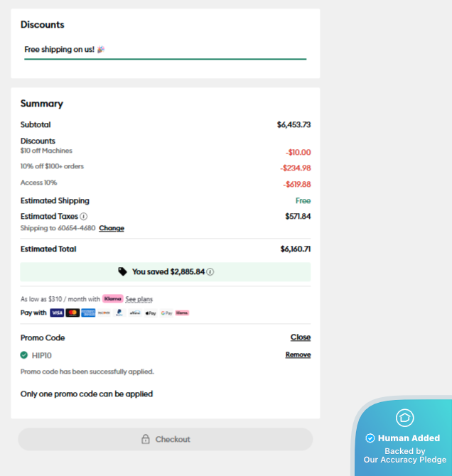This screenshot has width=452, height=476.
Task: Change the shipping zip code
Action: pyautogui.click(x=112, y=228)
